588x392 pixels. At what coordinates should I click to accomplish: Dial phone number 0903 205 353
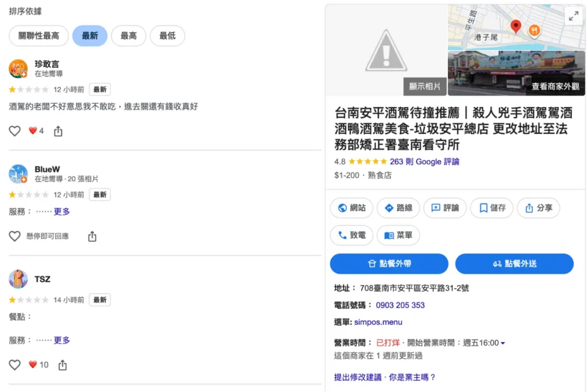(400, 305)
